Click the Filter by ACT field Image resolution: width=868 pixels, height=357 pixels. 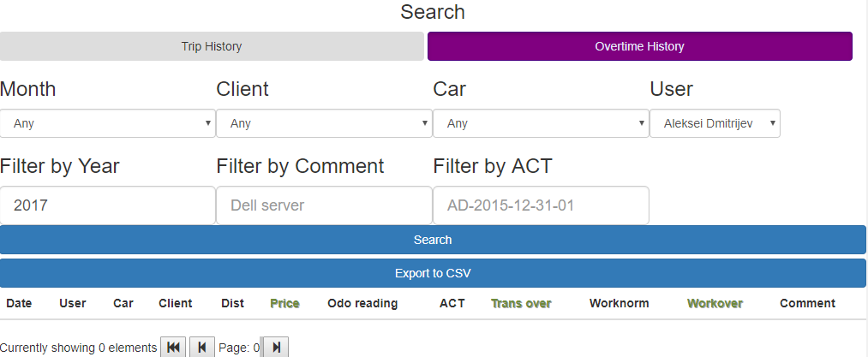click(x=541, y=205)
